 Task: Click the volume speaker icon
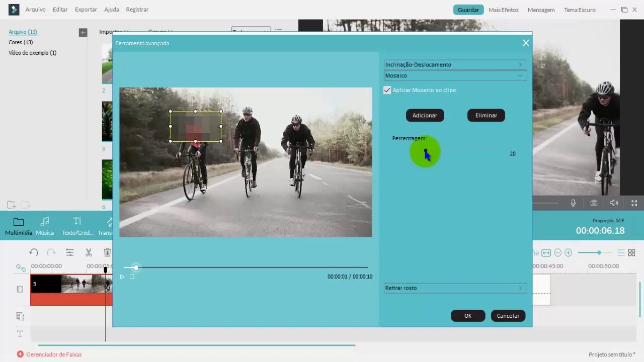coord(614,203)
